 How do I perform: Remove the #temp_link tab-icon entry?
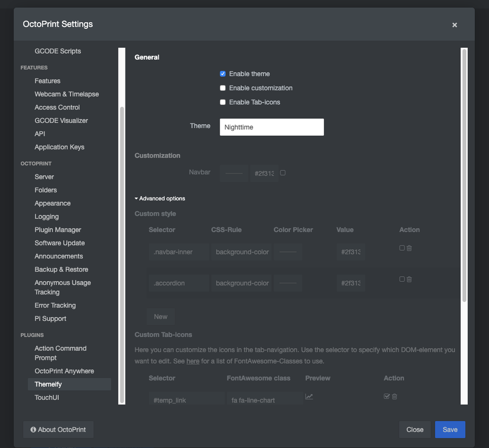[x=394, y=396]
